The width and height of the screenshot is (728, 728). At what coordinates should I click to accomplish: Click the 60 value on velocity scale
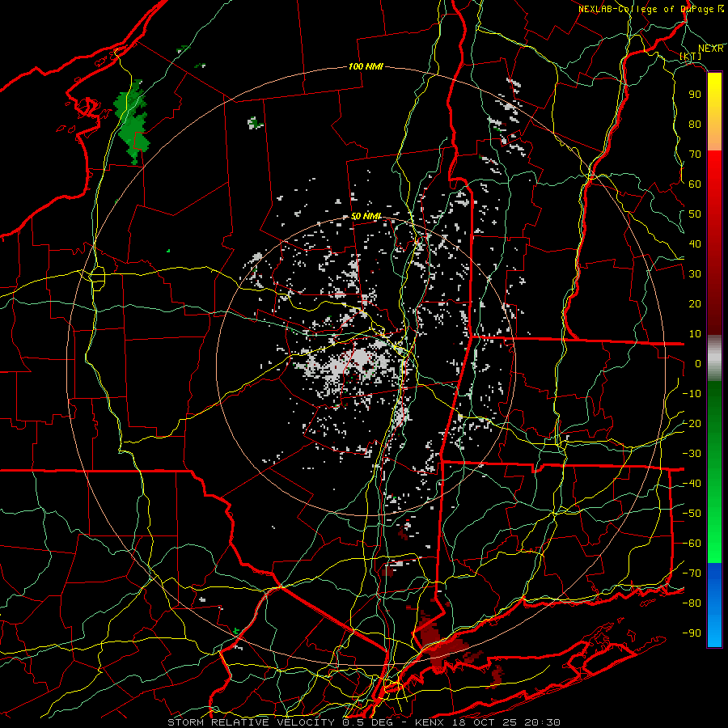coord(695,184)
